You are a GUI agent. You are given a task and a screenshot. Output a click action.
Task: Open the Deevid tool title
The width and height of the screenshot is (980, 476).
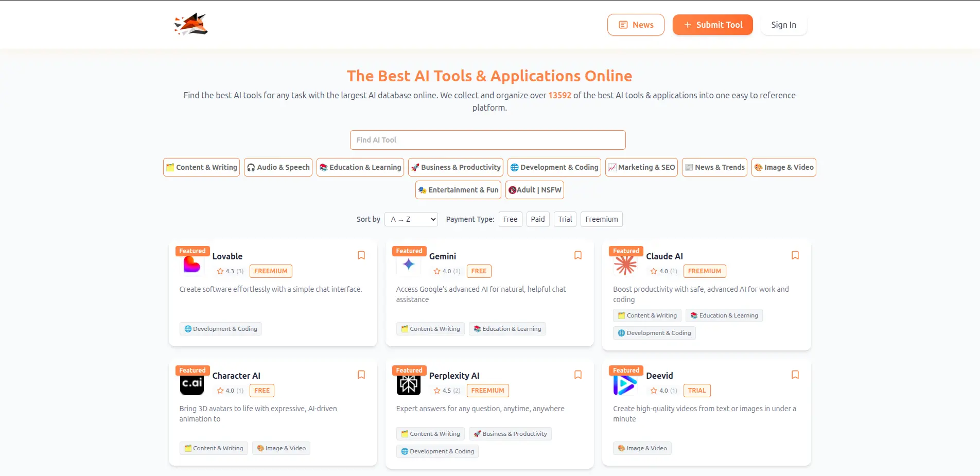point(659,376)
